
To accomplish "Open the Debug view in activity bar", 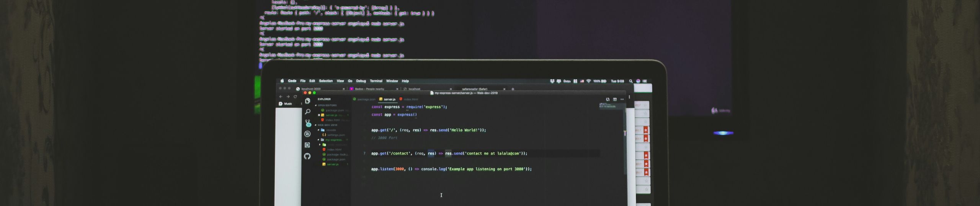I will pyautogui.click(x=307, y=134).
